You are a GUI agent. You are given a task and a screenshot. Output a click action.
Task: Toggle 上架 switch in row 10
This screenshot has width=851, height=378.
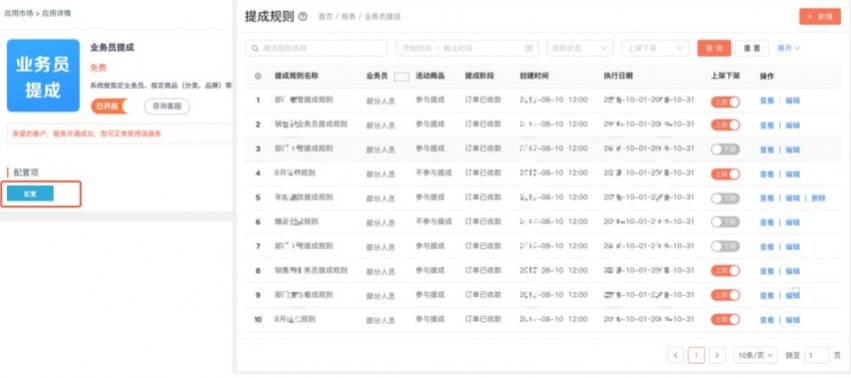click(726, 319)
